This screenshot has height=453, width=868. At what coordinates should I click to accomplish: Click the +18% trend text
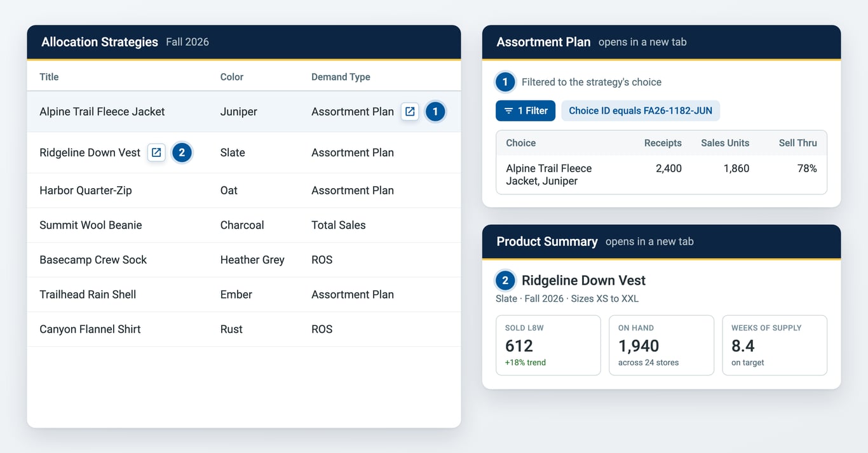[x=526, y=363]
